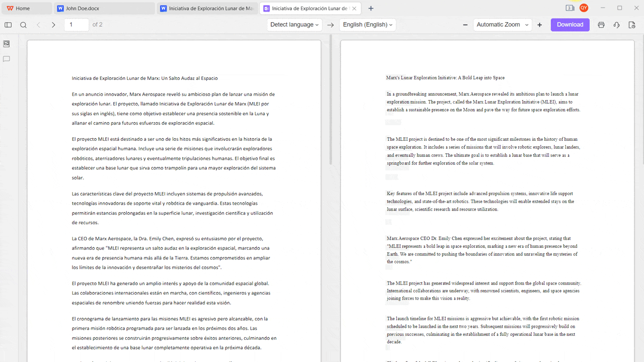Click the line starting "El proyecto MLEI ha generado"
Image resolution: width=644 pixels, height=362 pixels.
(x=171, y=283)
